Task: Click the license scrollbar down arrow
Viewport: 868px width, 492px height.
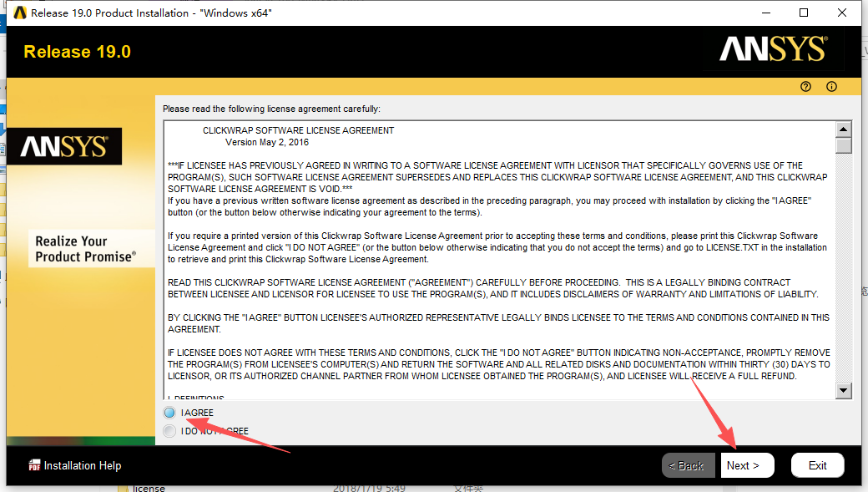Action: 843,390
